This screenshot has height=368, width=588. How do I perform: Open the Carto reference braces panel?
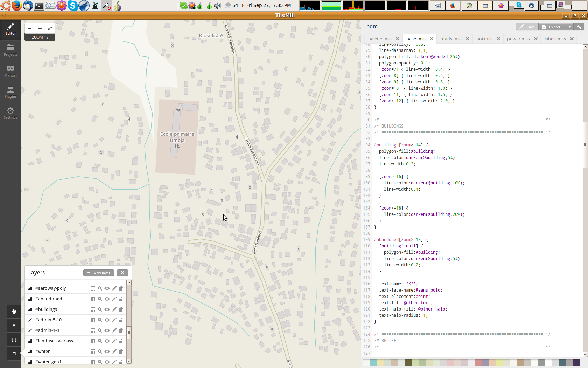[14, 340]
